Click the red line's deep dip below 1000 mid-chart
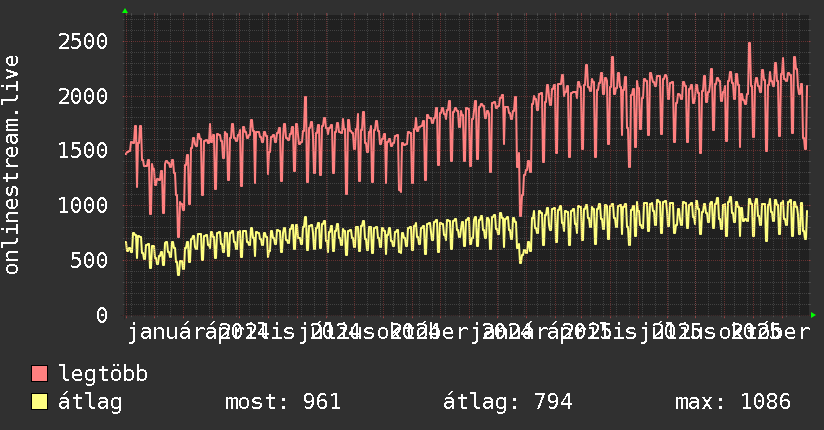Screen dimensions: 824x430 [521, 214]
